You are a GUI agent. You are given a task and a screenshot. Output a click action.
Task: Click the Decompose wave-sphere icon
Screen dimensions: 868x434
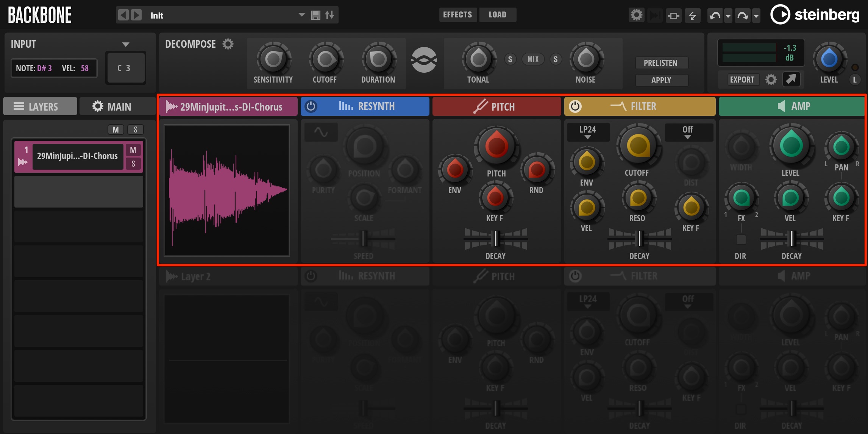[x=424, y=60]
